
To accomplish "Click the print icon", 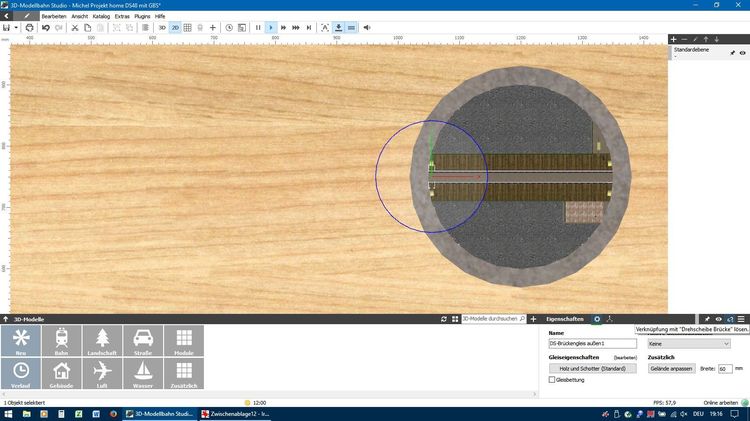I will (29, 28).
